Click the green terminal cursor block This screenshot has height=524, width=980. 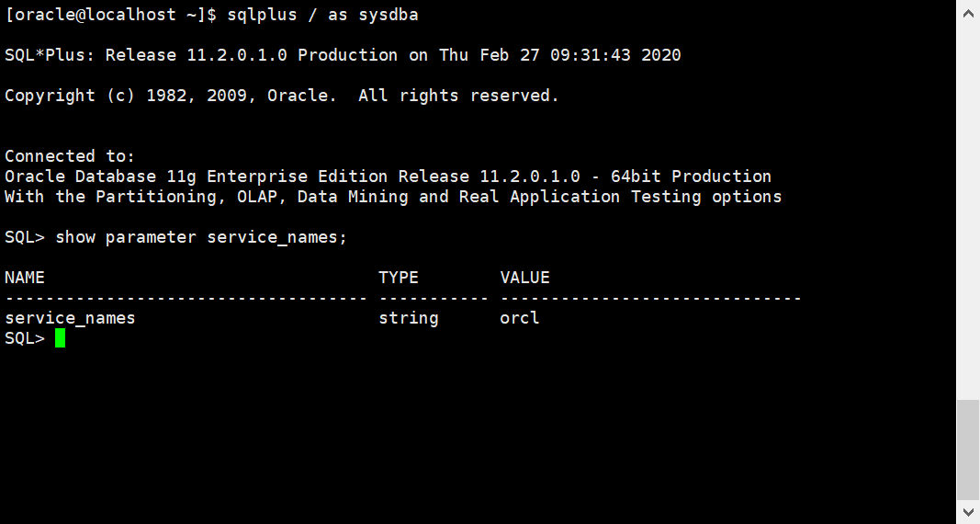[60, 338]
